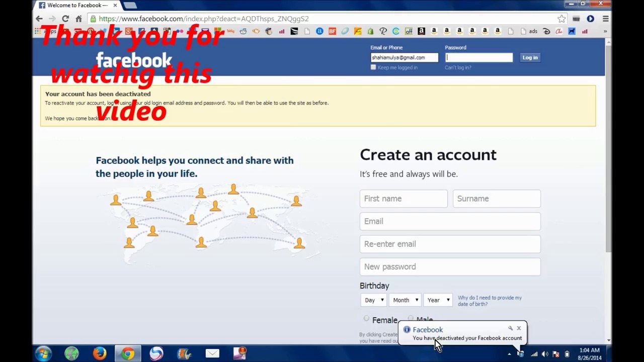Open the 'off' bookmark icon
This screenshot has width=644, height=362.
click(x=409, y=31)
